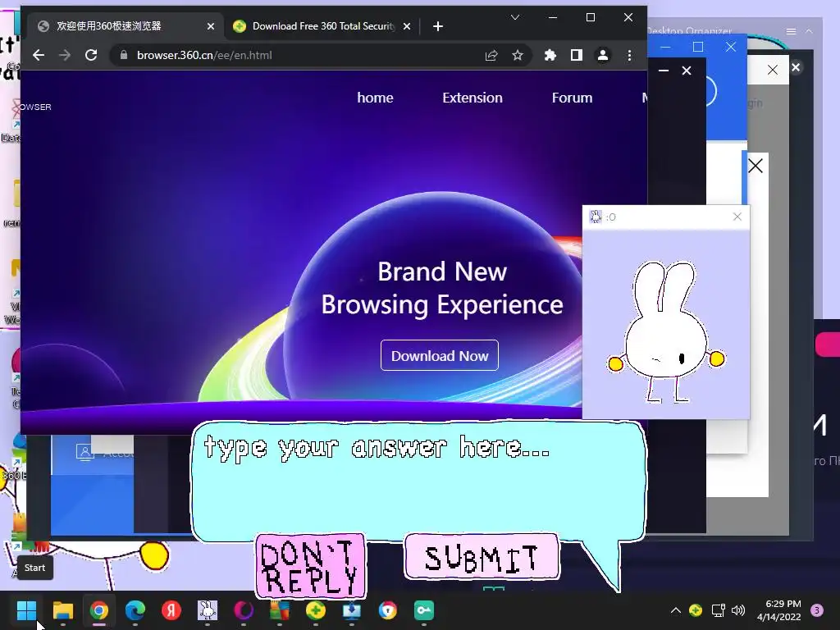Image resolution: width=840 pixels, height=630 pixels.
Task: Click the bunny character in :O window
Action: [666, 332]
